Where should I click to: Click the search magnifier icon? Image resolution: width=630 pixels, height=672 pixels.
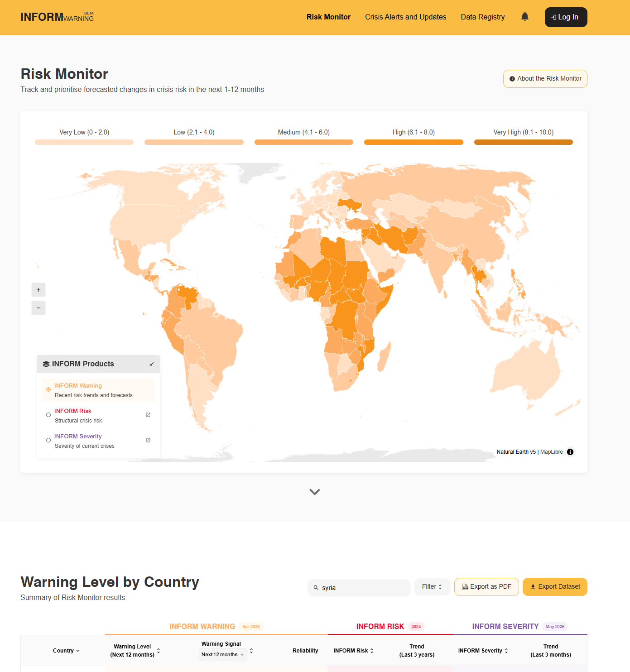point(316,588)
